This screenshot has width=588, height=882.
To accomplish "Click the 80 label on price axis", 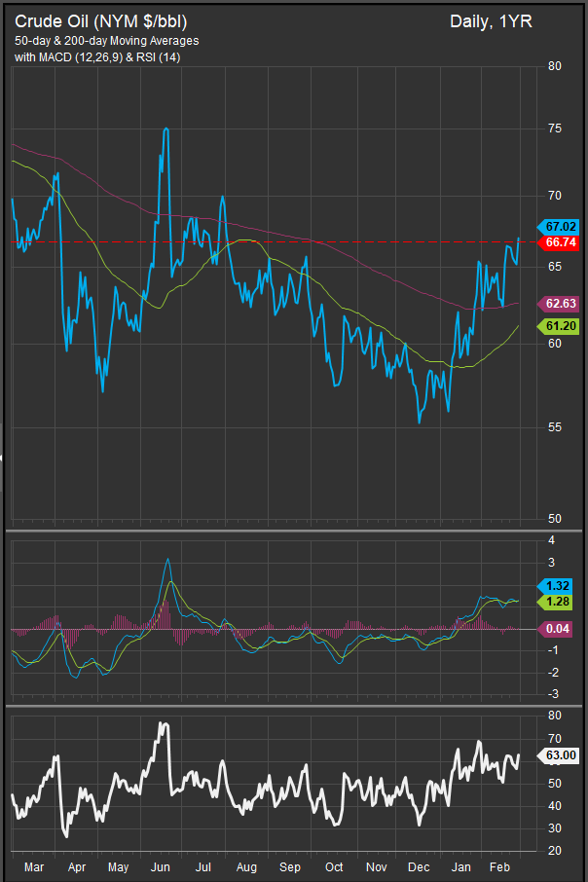I will click(x=554, y=66).
